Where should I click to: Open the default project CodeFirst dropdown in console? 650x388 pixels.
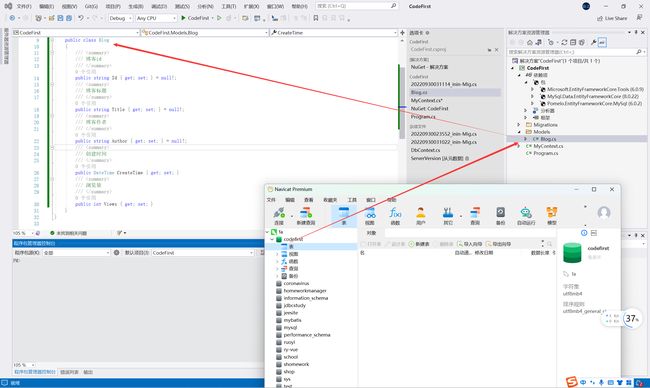(x=202, y=252)
